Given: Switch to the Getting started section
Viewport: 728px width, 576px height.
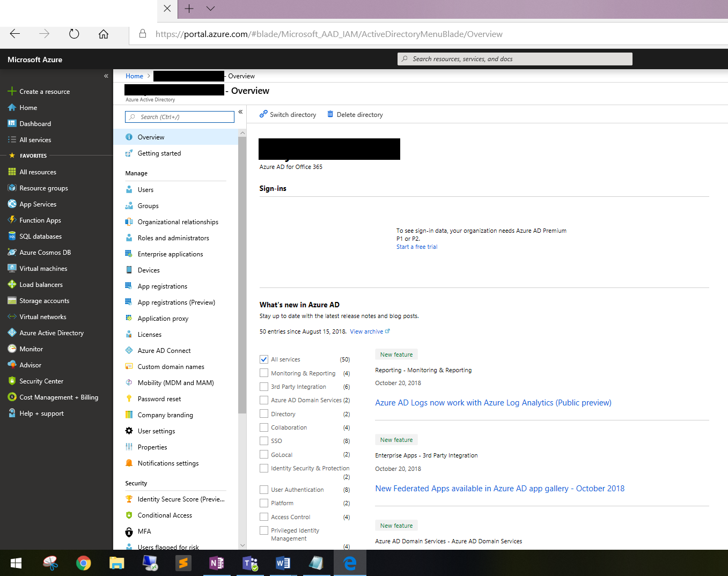Looking at the screenshot, I should [159, 153].
